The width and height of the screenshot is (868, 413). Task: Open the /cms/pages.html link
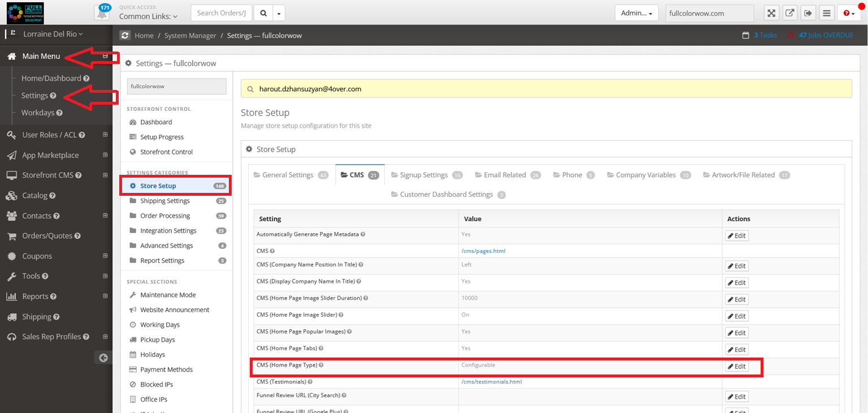click(483, 251)
